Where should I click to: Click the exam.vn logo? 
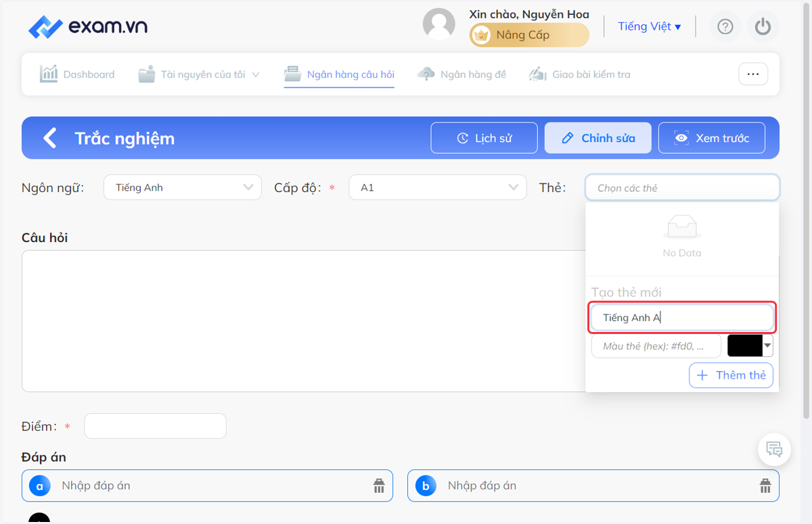click(88, 27)
